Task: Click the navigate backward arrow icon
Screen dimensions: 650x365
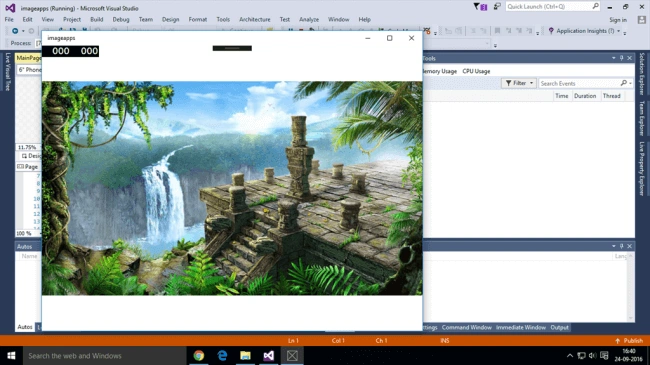Action: (15, 31)
